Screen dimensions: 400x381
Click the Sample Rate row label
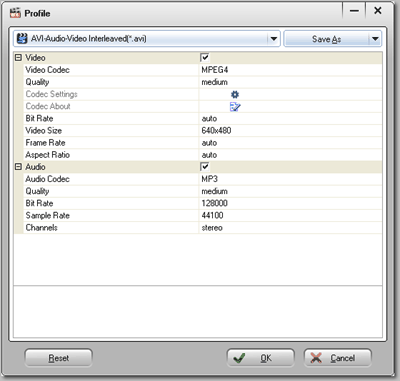48,216
